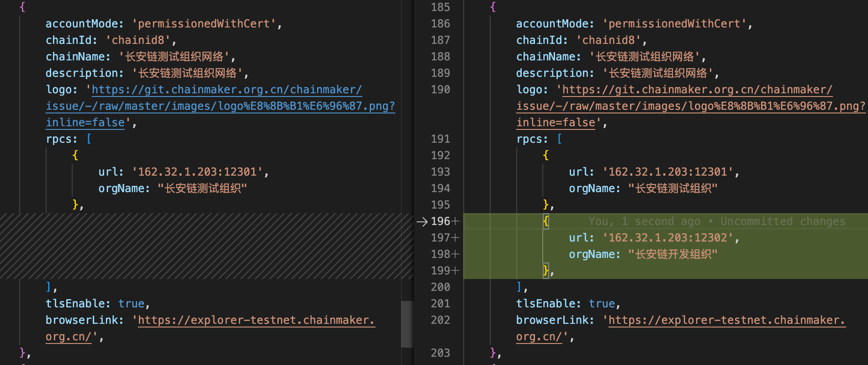Image resolution: width=868 pixels, height=365 pixels.
Task: Click the left pane vertical scrollbar thumb
Action: pos(407,324)
